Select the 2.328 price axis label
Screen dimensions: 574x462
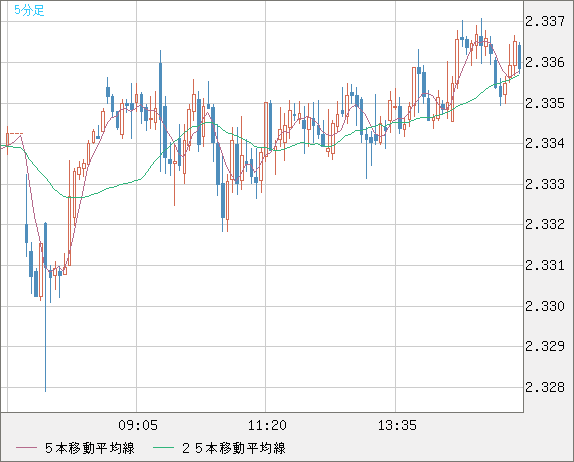(545, 387)
